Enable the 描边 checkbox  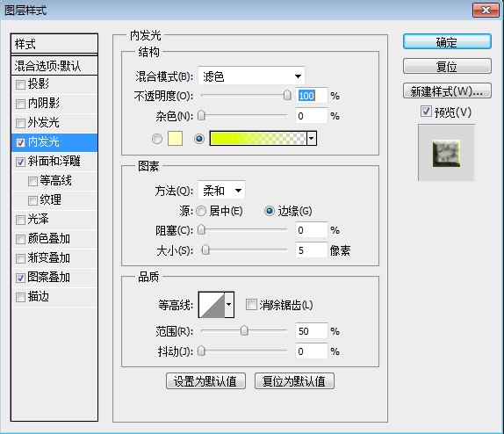[20, 297]
